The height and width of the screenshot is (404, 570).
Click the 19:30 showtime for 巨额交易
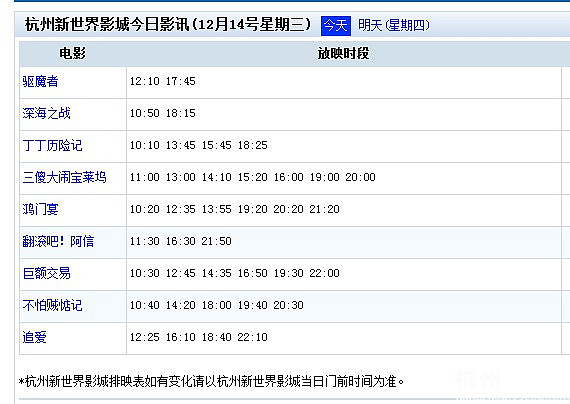[x=289, y=273]
